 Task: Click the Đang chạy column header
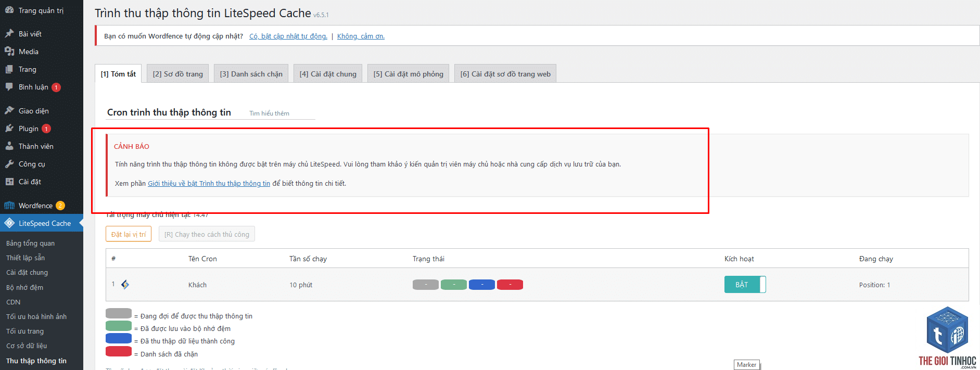tap(876, 259)
